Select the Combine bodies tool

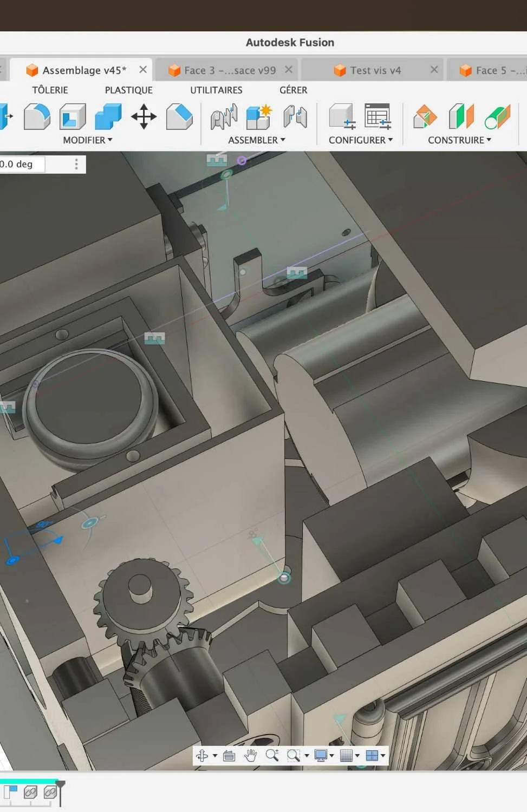click(108, 116)
